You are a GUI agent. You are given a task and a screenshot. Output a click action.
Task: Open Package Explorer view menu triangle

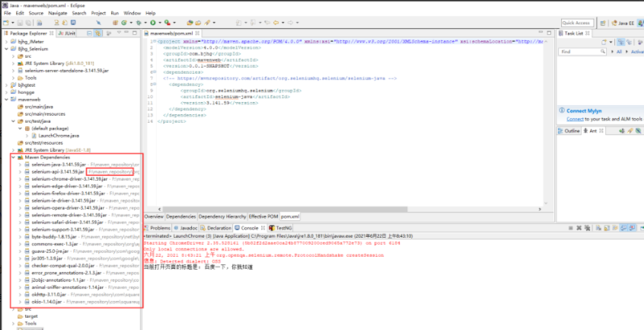[x=119, y=32]
